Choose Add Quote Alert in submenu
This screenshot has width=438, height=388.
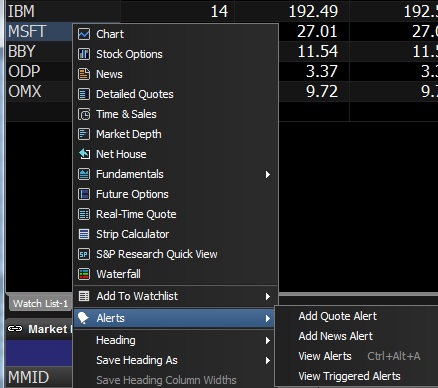tap(356, 316)
